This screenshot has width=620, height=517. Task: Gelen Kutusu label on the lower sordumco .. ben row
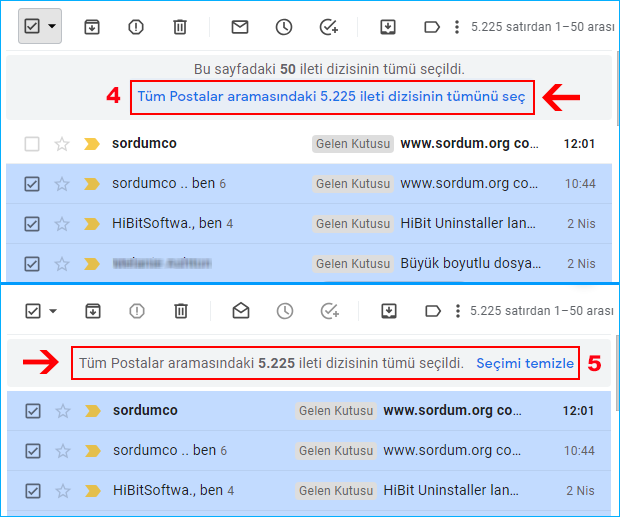click(x=336, y=451)
